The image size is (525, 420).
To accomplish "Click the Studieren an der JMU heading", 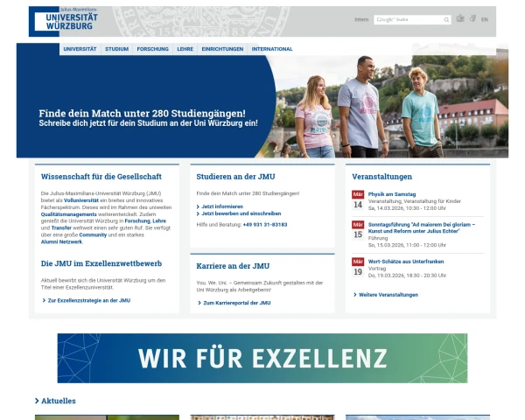I will (235, 177).
